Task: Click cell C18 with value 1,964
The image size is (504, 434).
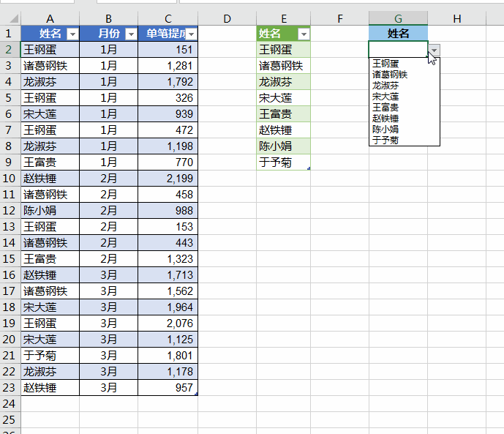Action: pos(168,307)
